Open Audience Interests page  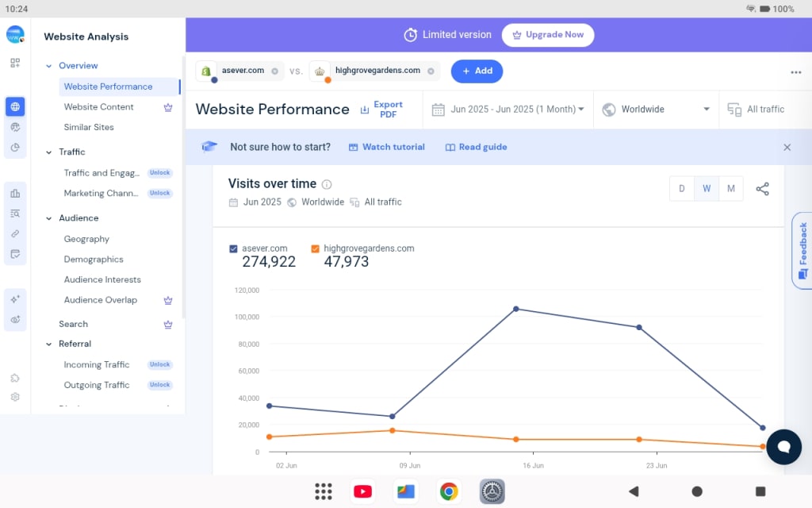(x=102, y=279)
